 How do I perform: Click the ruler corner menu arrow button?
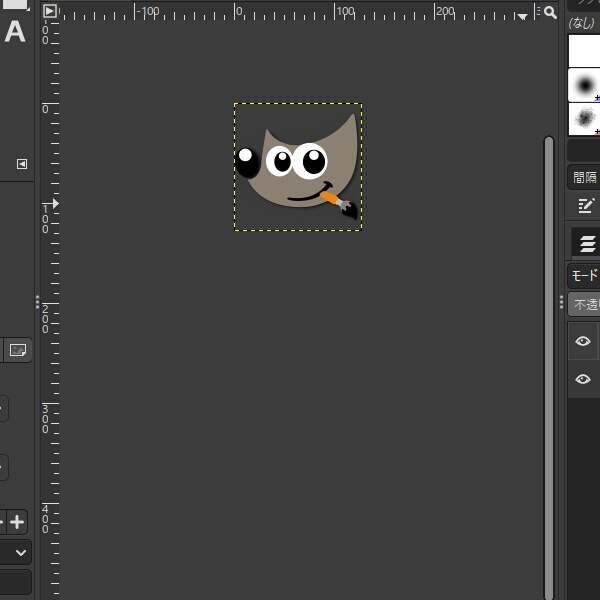click(x=50, y=12)
